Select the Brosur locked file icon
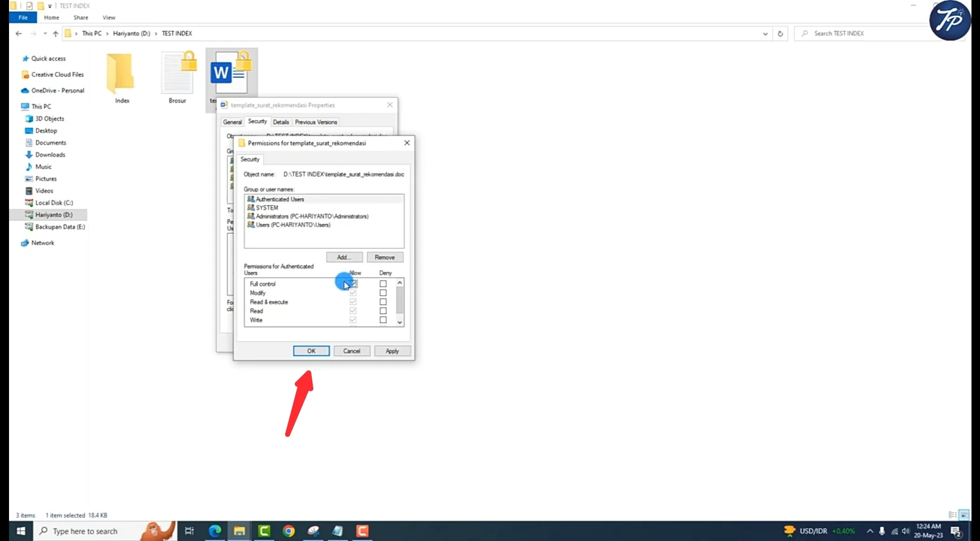980x541 pixels. [177, 78]
